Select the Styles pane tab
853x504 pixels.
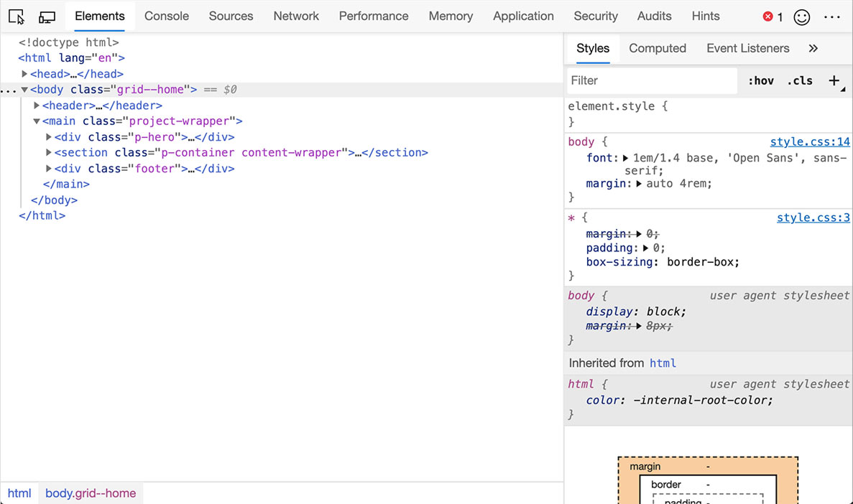tap(593, 48)
